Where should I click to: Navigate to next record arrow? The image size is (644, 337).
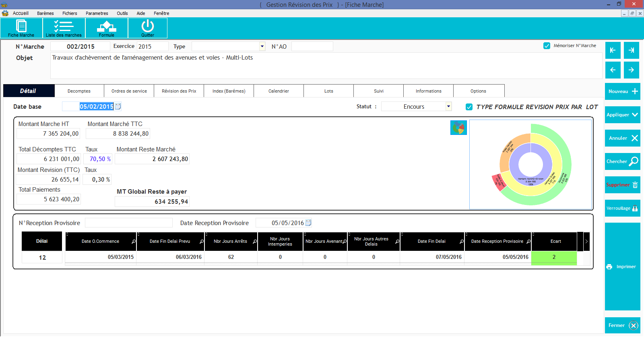(x=631, y=70)
